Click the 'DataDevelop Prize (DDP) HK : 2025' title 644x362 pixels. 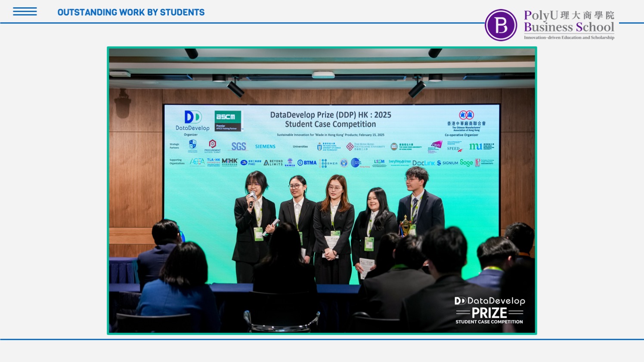point(330,115)
